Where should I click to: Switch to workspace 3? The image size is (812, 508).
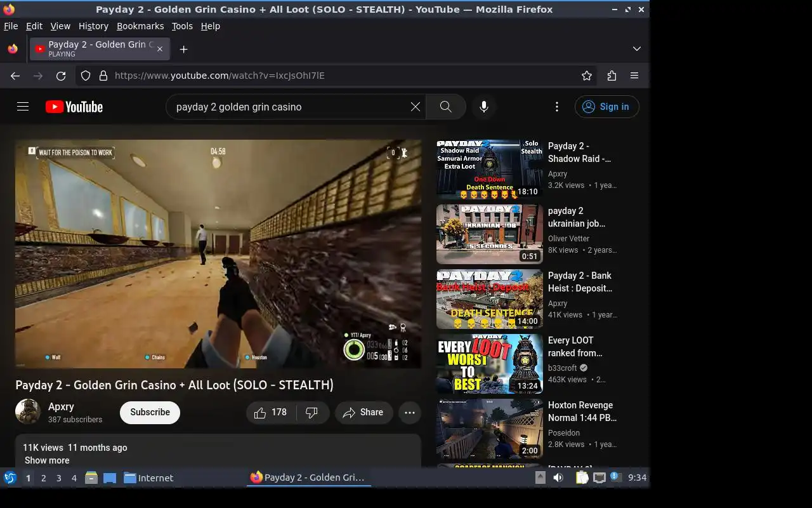(58, 478)
